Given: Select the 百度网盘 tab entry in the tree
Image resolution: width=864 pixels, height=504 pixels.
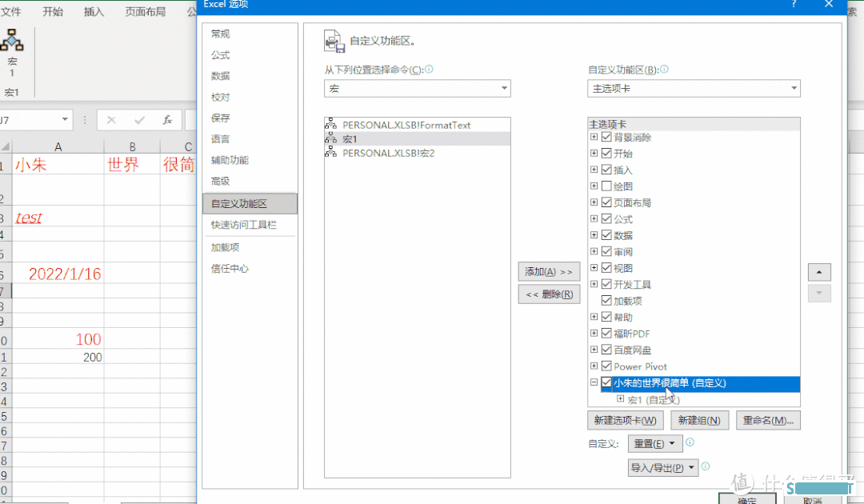Looking at the screenshot, I should 633,350.
